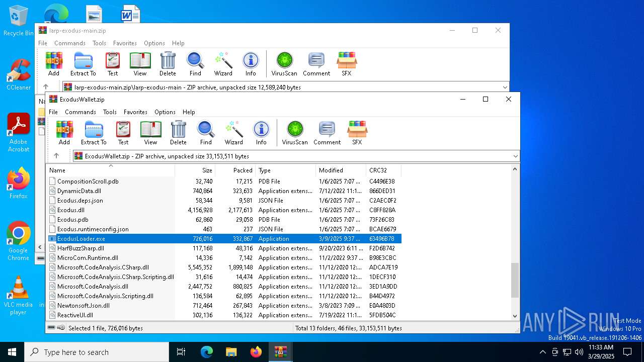Click Test icon in ExodusWallet.zip window
Image resolution: width=644 pixels, height=362 pixels.
click(123, 133)
